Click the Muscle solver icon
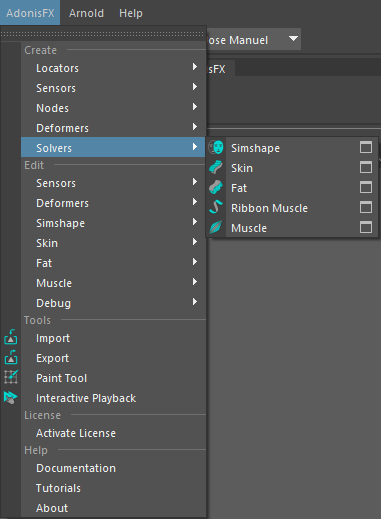381x519 pixels. pos(216,227)
